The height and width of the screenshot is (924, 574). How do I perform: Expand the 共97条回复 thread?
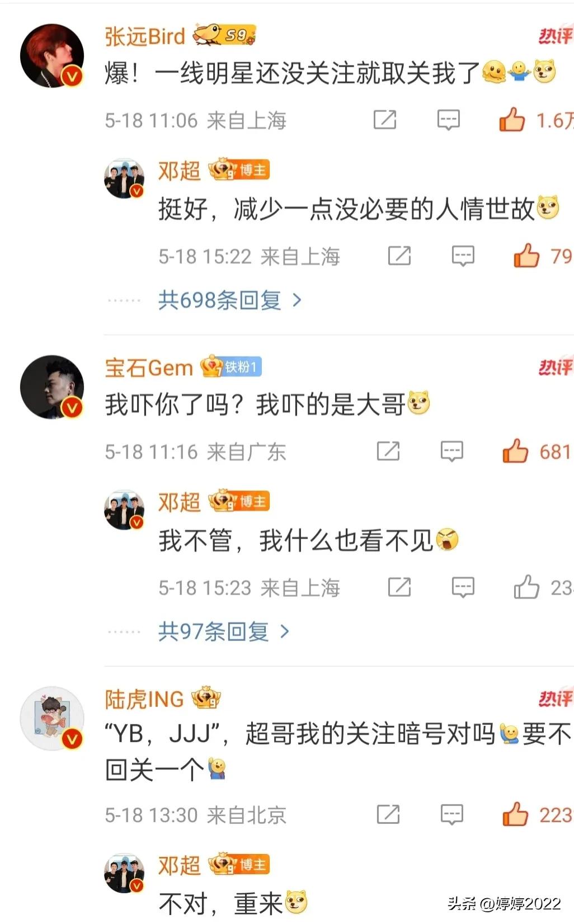[x=224, y=631]
